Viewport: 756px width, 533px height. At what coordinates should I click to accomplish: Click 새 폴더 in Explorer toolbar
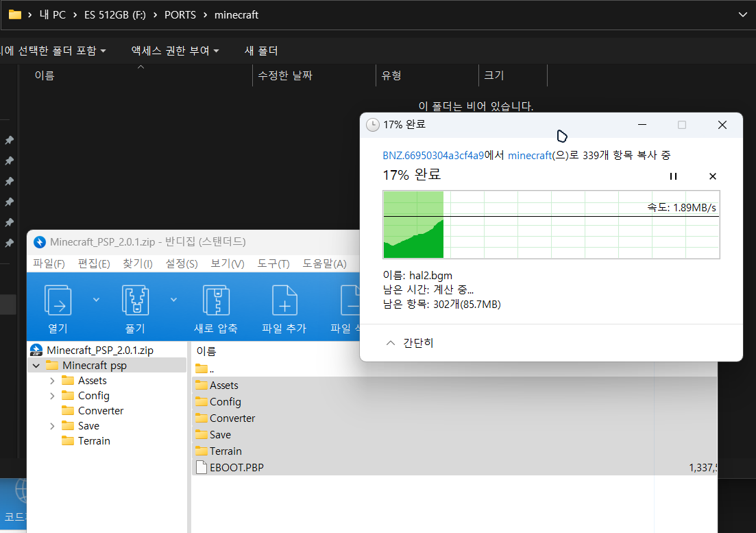261,51
